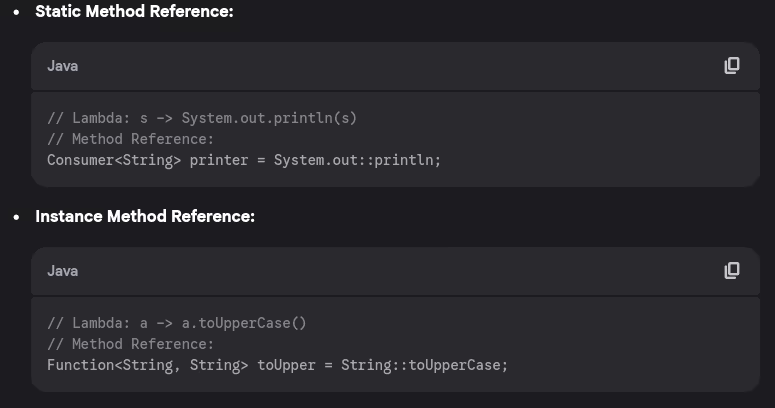Click the bullet beside Static Method Reference
The height and width of the screenshot is (408, 775).
pyautogui.click(x=17, y=13)
